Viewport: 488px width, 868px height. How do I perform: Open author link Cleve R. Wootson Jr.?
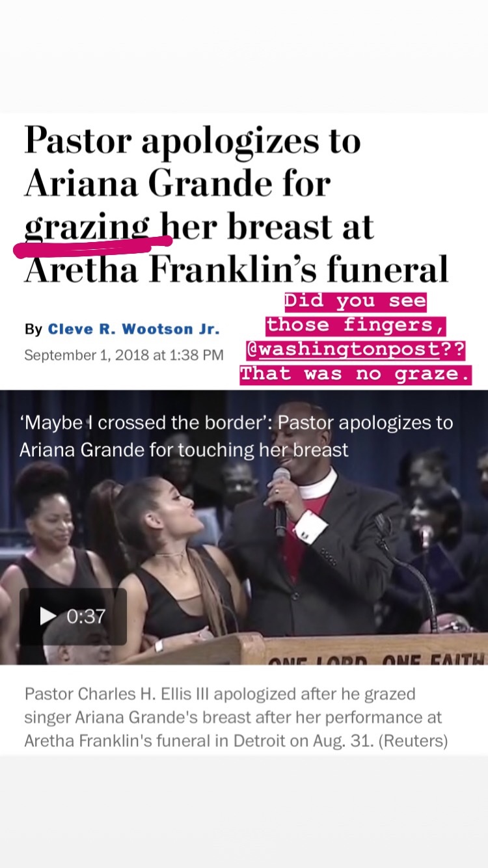point(133,329)
